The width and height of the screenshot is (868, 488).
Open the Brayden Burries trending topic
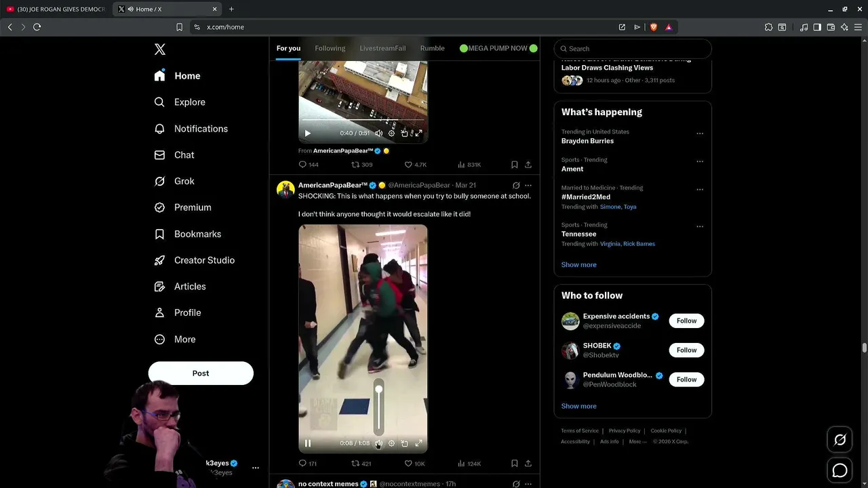[587, 141]
